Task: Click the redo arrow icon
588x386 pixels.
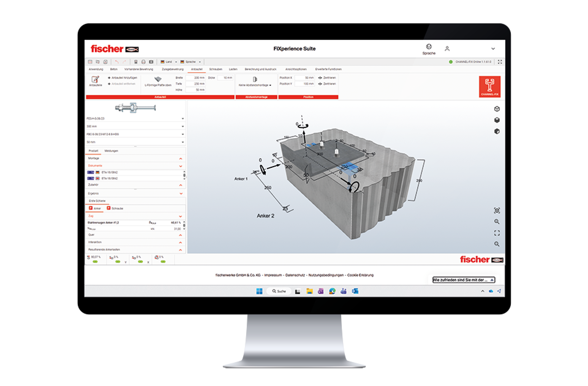Action: coord(124,62)
